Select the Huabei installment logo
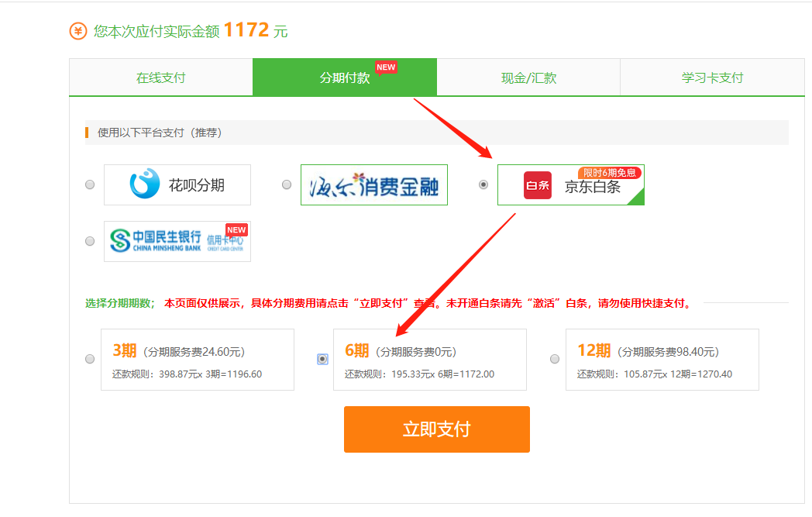Screen dimensions: 812x517 coord(144,184)
